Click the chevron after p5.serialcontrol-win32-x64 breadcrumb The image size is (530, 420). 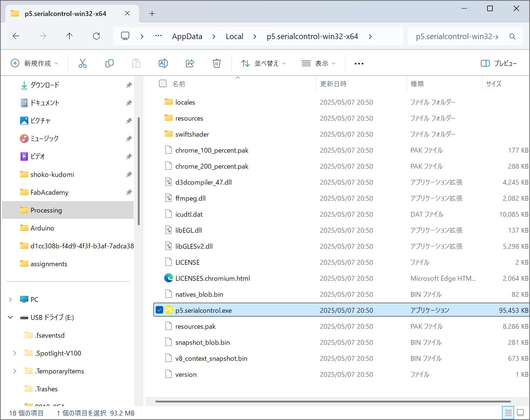370,36
